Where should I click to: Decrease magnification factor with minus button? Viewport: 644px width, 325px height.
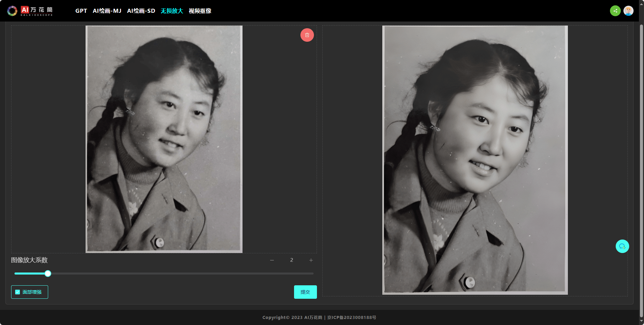tap(272, 260)
